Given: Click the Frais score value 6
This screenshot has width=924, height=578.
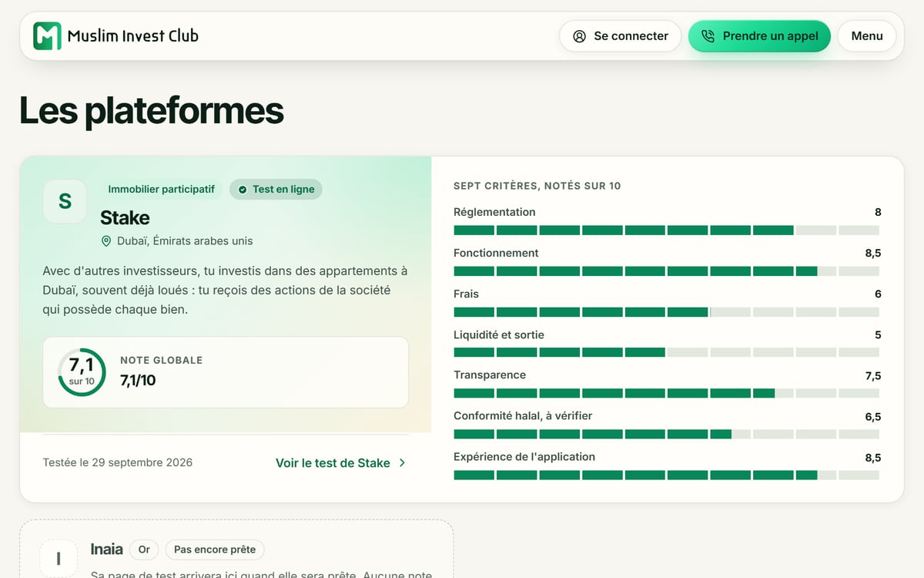Looking at the screenshot, I should (878, 294).
